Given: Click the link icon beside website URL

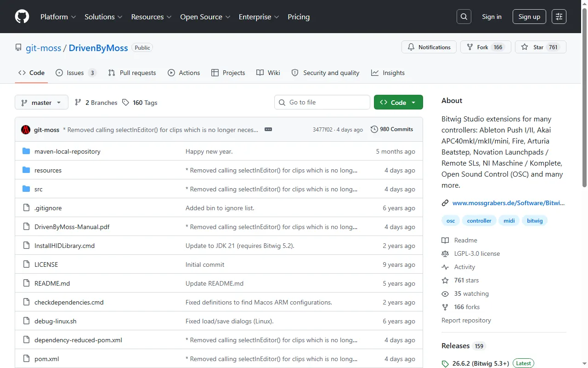Looking at the screenshot, I should (445, 203).
